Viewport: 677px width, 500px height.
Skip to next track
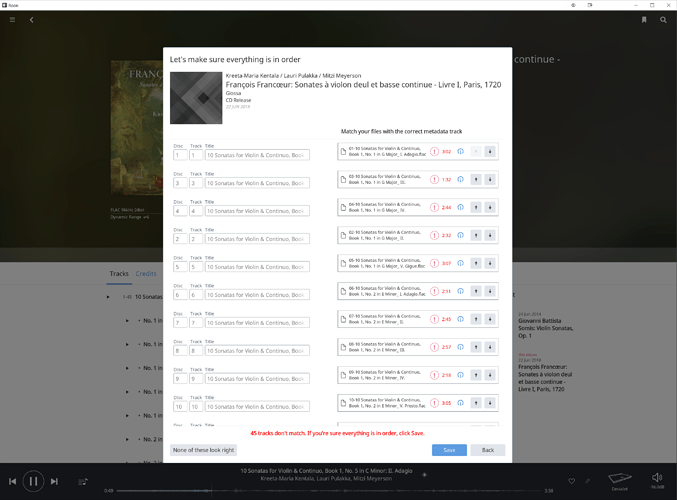(x=54, y=481)
